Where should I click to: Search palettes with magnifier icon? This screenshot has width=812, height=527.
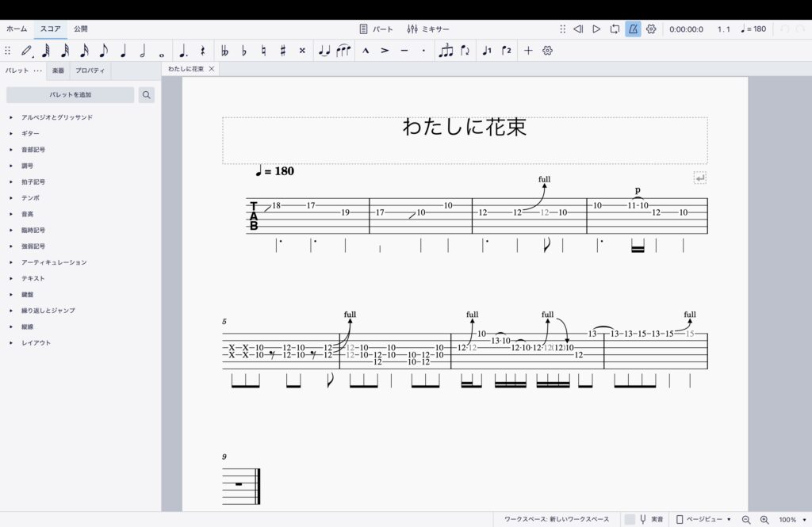pos(147,95)
